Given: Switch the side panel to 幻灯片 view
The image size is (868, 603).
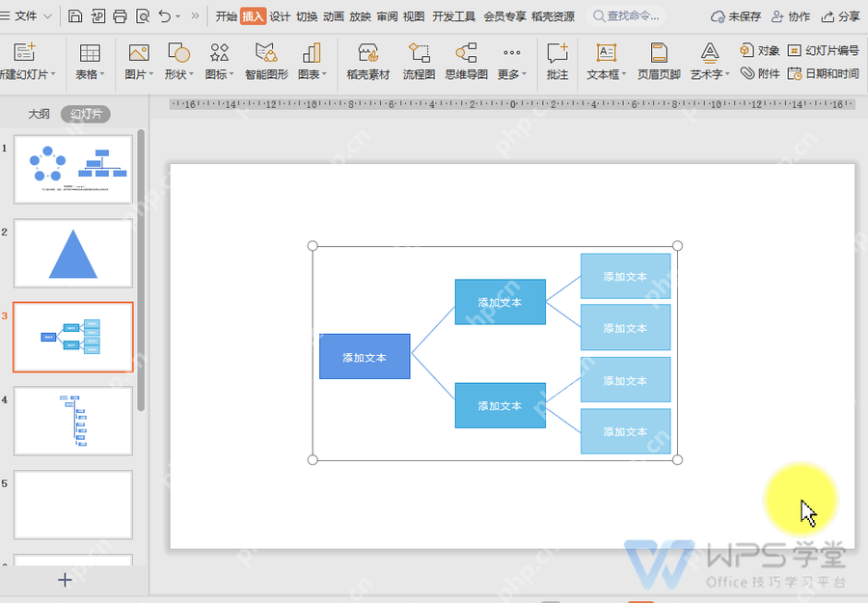Looking at the screenshot, I should (x=86, y=114).
